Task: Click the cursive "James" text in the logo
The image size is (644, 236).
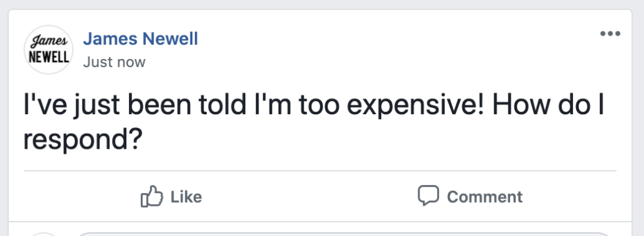Action: pos(49,41)
